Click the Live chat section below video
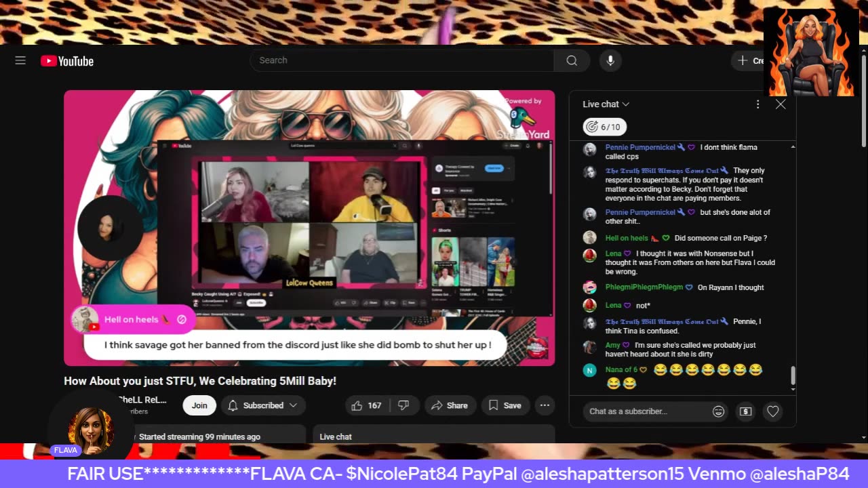Screen dimensions: 868x488 (x=433, y=436)
